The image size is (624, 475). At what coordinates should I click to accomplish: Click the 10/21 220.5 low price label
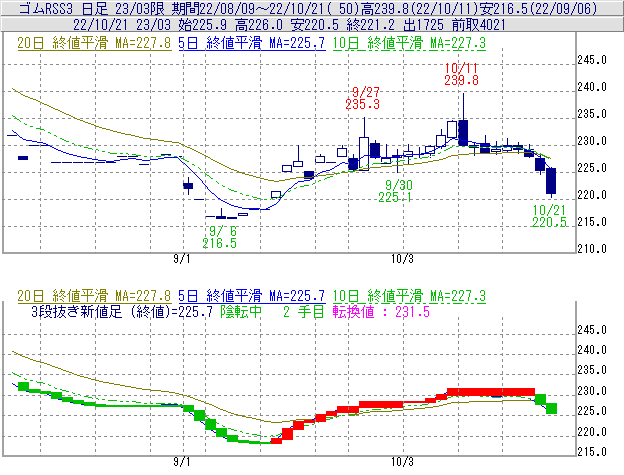549,216
